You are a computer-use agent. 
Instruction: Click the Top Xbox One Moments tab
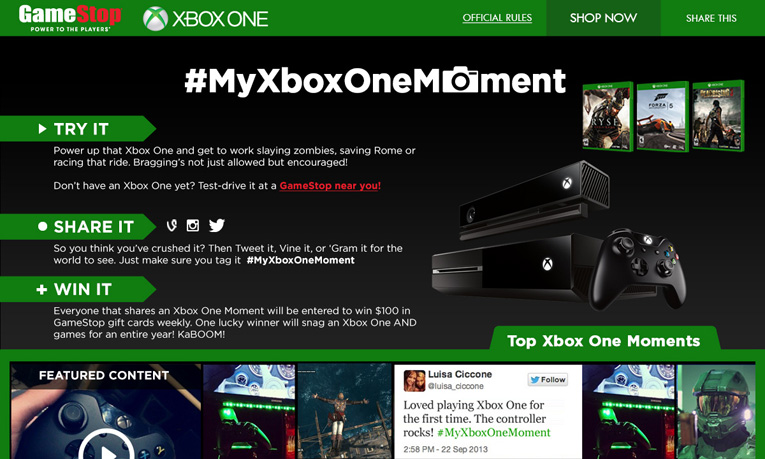click(604, 340)
